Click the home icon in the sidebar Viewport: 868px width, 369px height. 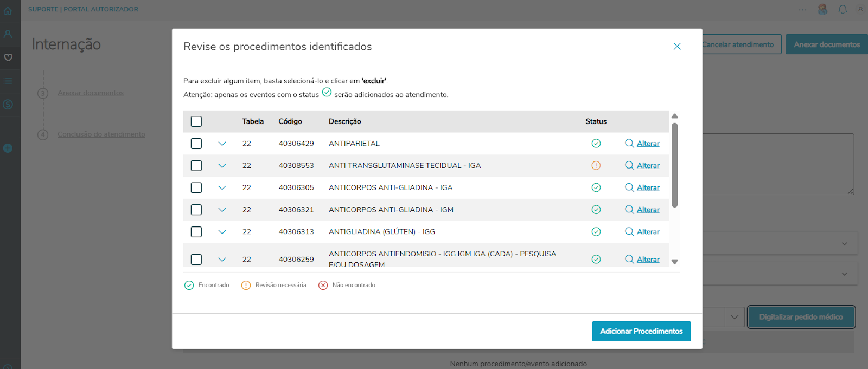[x=8, y=10]
